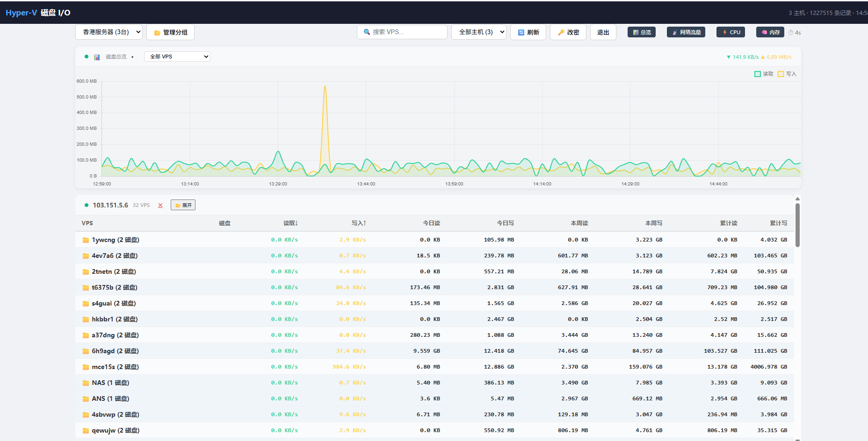
Task: Click the folder icon of NAS row
Action: tap(86, 383)
